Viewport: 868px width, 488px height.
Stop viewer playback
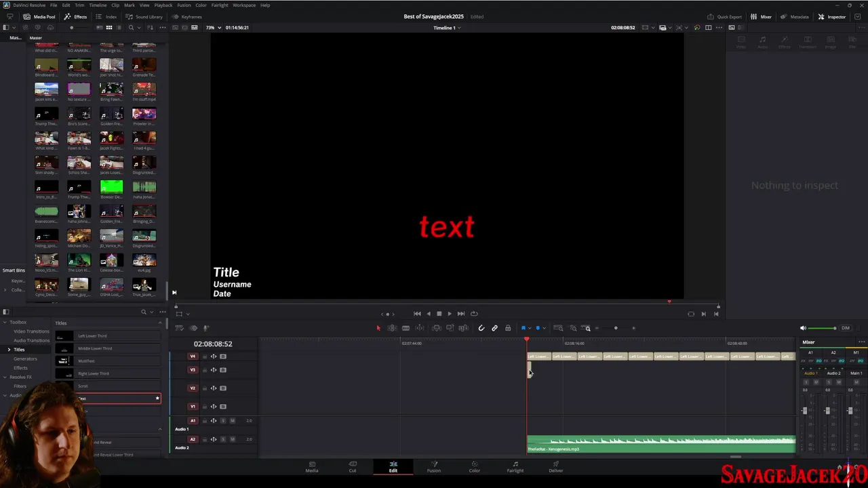pyautogui.click(x=439, y=314)
